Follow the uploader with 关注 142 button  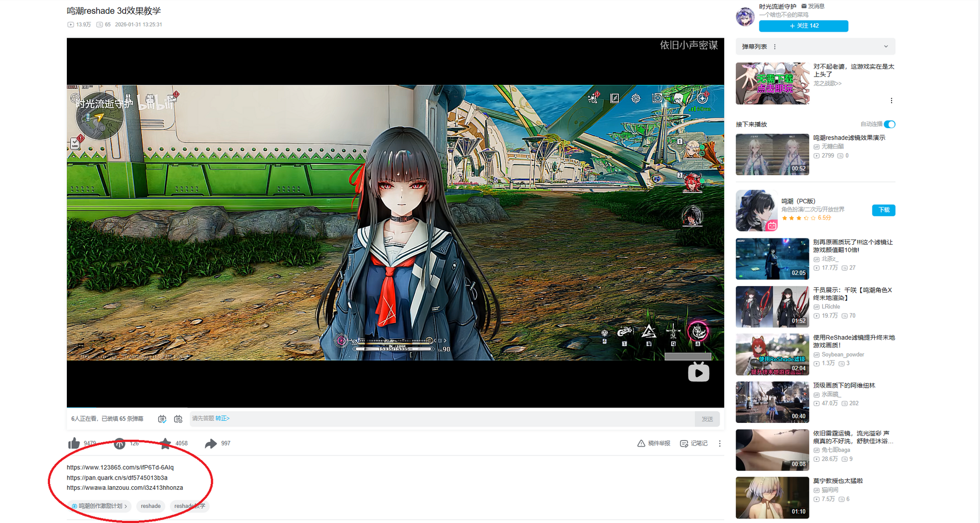pyautogui.click(x=803, y=26)
